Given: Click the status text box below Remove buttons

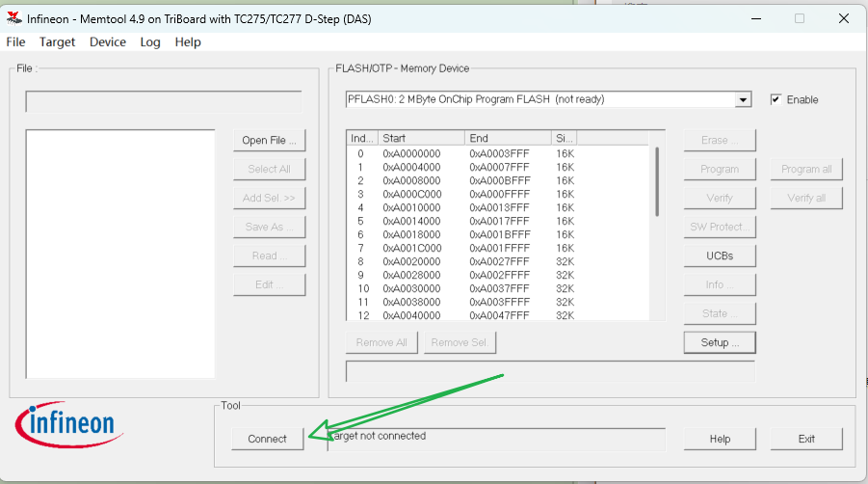Looking at the screenshot, I should tap(550, 371).
